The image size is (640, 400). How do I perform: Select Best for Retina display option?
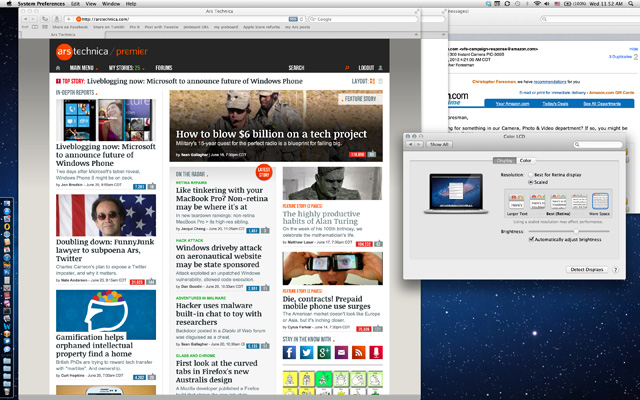point(554,175)
